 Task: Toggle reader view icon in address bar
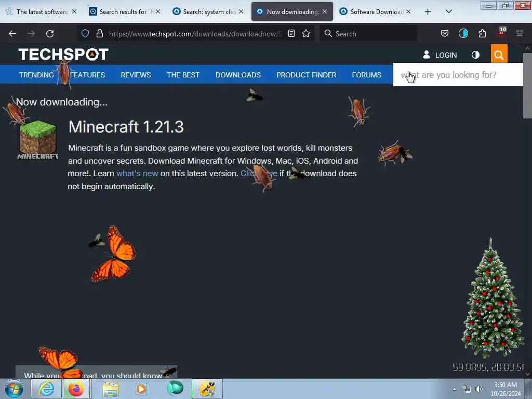tap(291, 33)
